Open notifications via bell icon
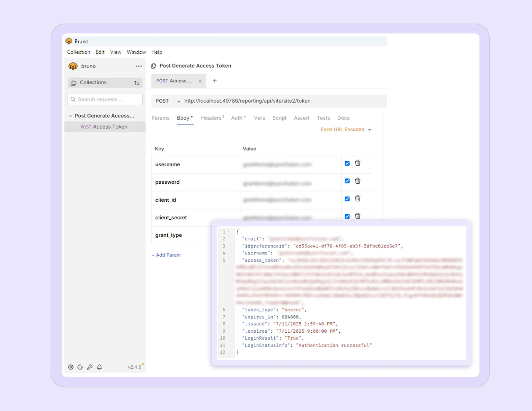532x411 pixels. tap(99, 367)
